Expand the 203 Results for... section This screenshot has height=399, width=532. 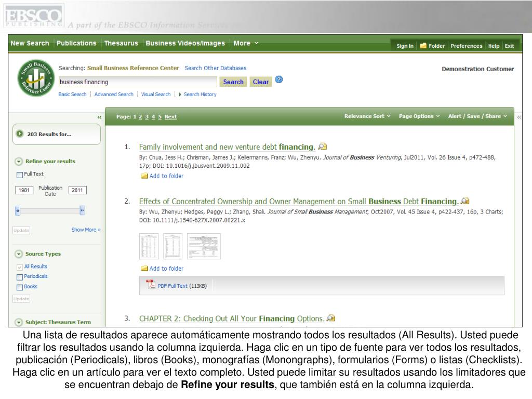pos(20,134)
